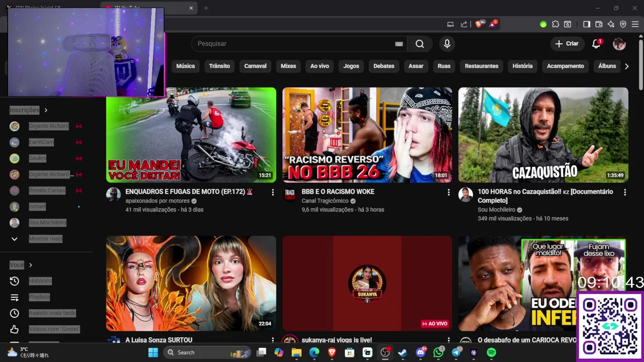Viewport: 644px width, 362px height.
Task: Select the Carnaval filter chip
Action: (x=255, y=66)
